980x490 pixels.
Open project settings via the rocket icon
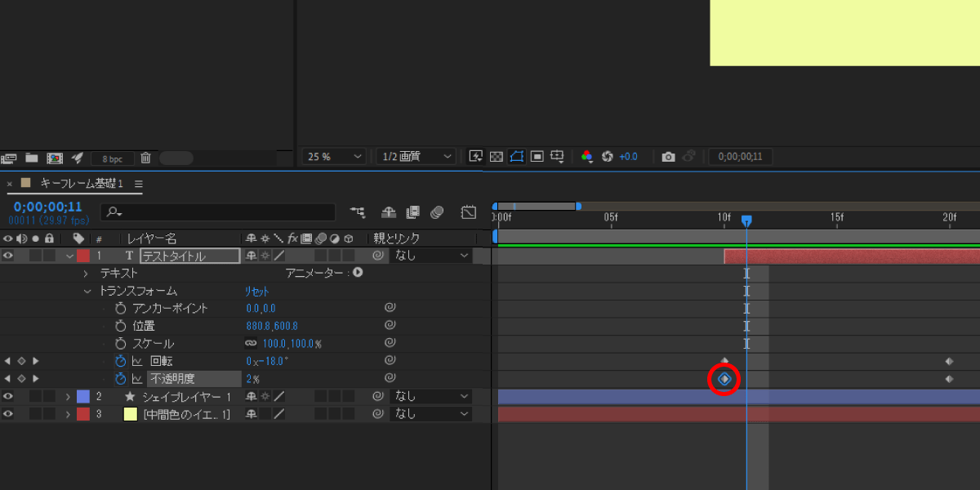(x=78, y=158)
